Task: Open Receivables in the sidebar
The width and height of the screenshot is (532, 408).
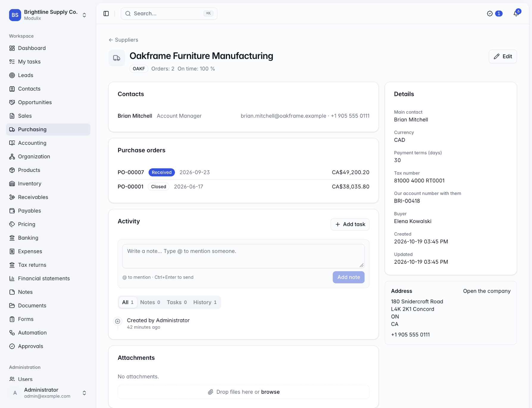Action: (48, 197)
